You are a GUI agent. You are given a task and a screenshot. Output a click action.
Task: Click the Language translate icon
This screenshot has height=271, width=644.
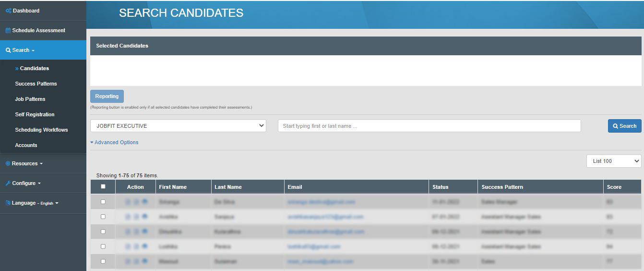(x=8, y=203)
